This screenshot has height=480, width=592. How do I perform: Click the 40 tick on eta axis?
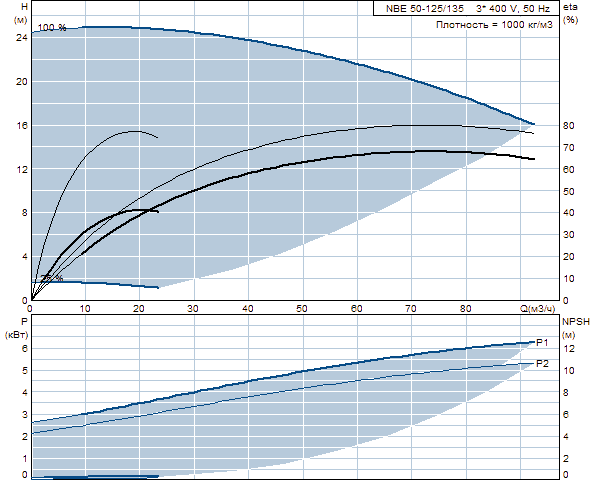tap(569, 213)
